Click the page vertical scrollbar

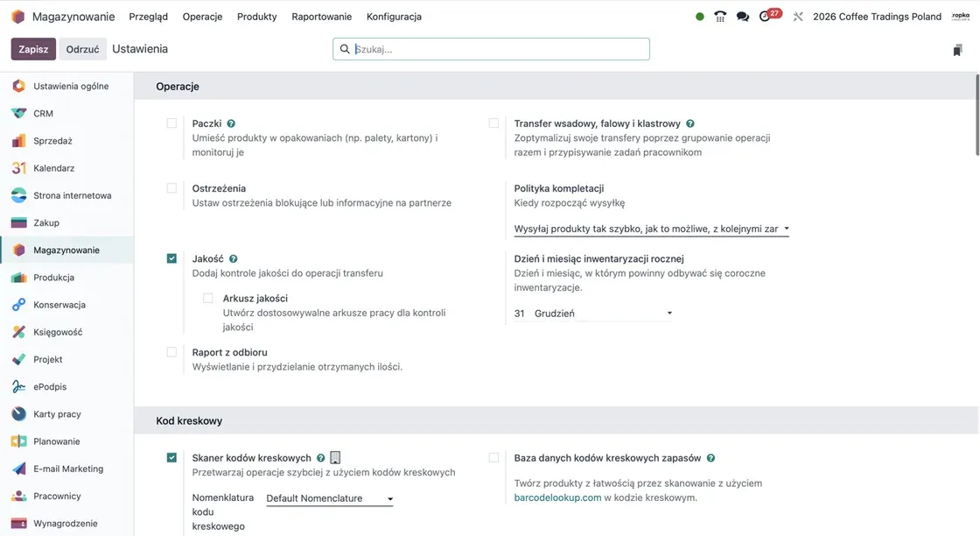[976, 115]
